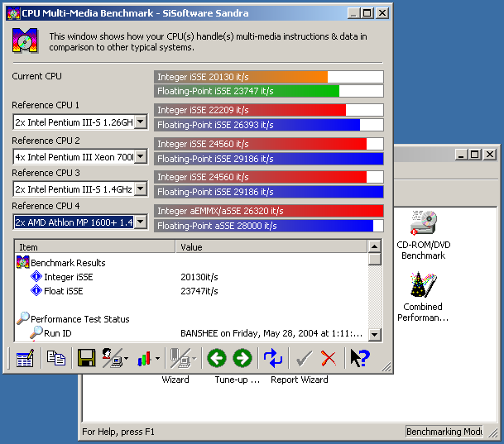Viewport: 504px width, 444px height.
Task: Close the background Sandra window
Action: coord(490,155)
